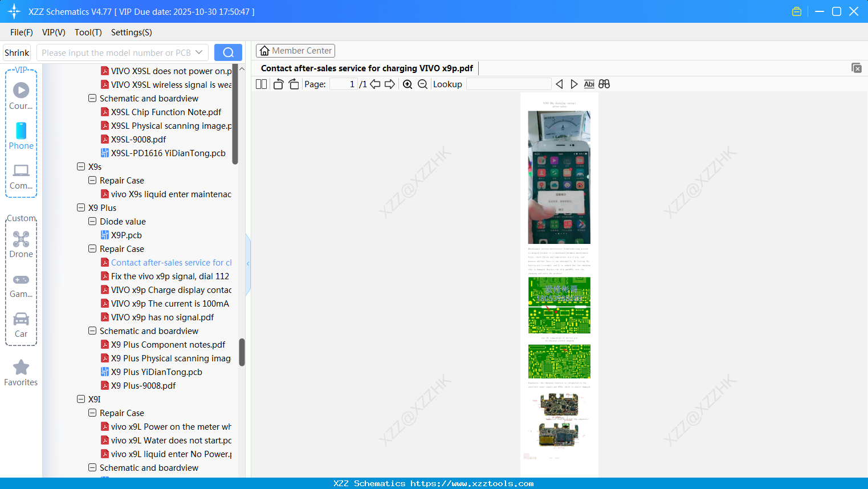Click the yellow VIP gift icon in title bar
The image size is (868, 489).
pos(797,11)
